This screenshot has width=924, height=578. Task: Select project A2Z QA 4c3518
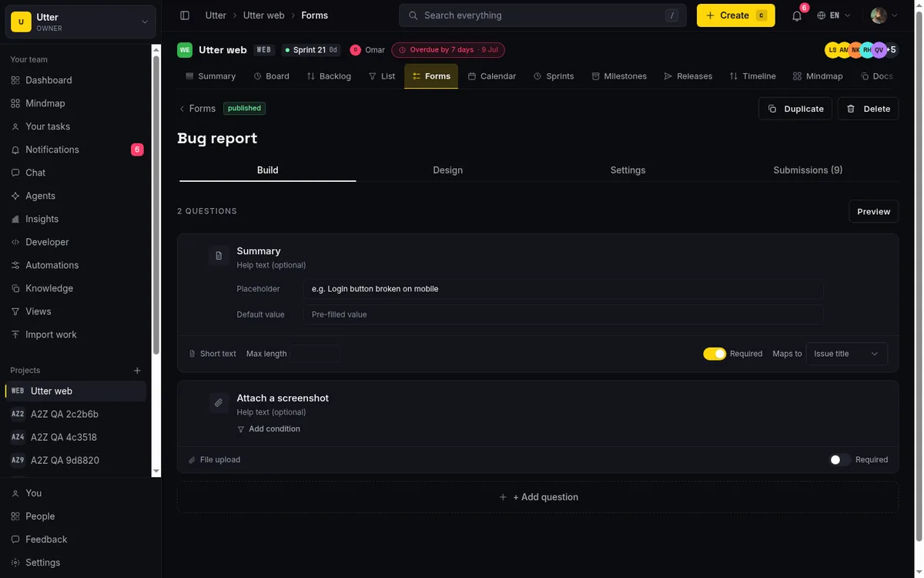[75, 437]
